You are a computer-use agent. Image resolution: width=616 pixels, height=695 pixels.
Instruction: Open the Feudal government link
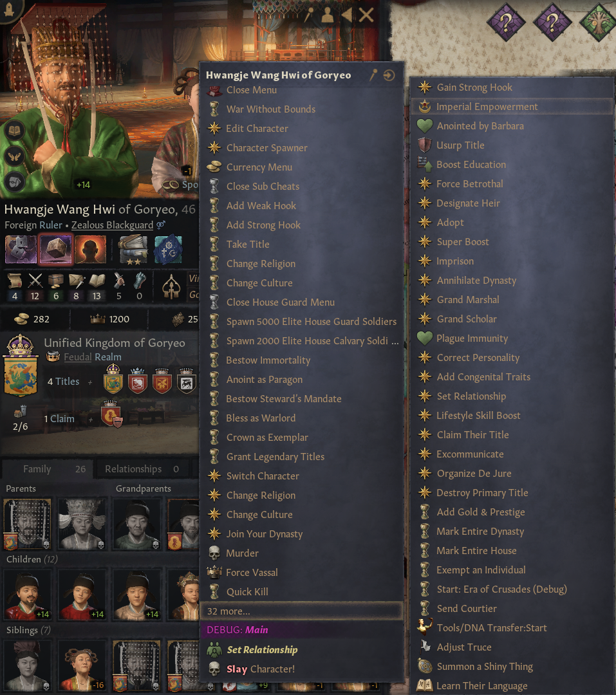[x=78, y=357]
